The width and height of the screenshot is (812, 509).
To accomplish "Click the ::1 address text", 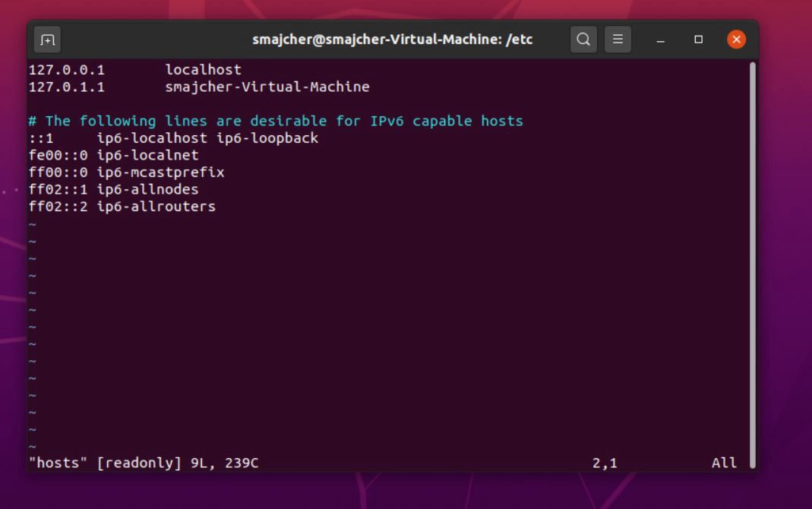I will [41, 138].
